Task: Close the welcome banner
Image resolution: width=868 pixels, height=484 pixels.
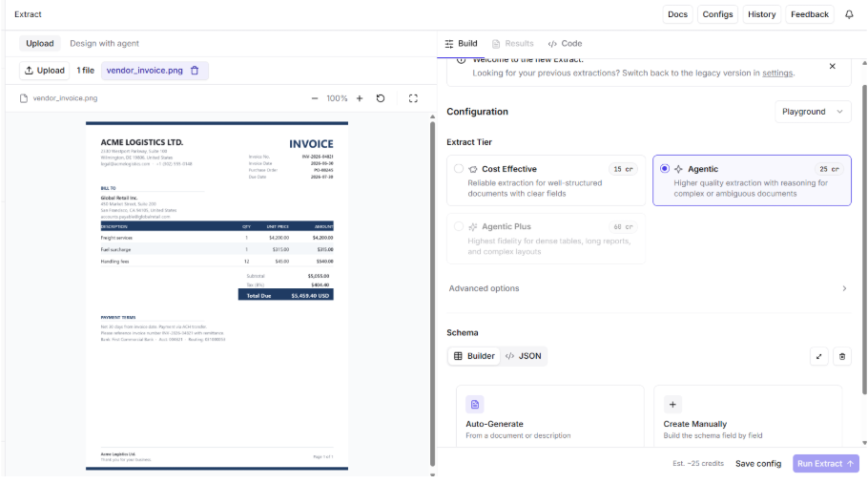Action: [x=832, y=67]
